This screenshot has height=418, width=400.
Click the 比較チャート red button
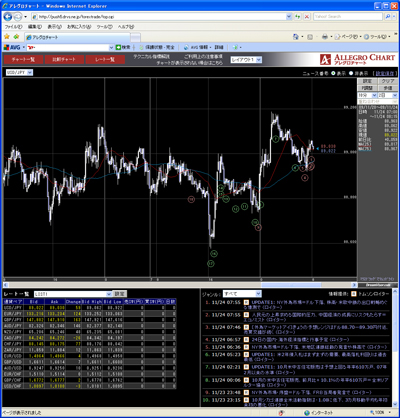click(64, 60)
